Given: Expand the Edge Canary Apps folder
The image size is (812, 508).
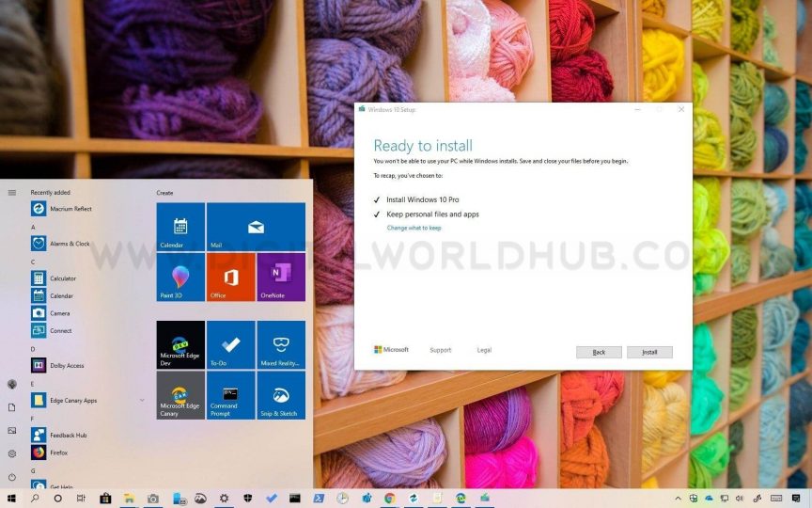Looking at the screenshot, I should (142, 401).
